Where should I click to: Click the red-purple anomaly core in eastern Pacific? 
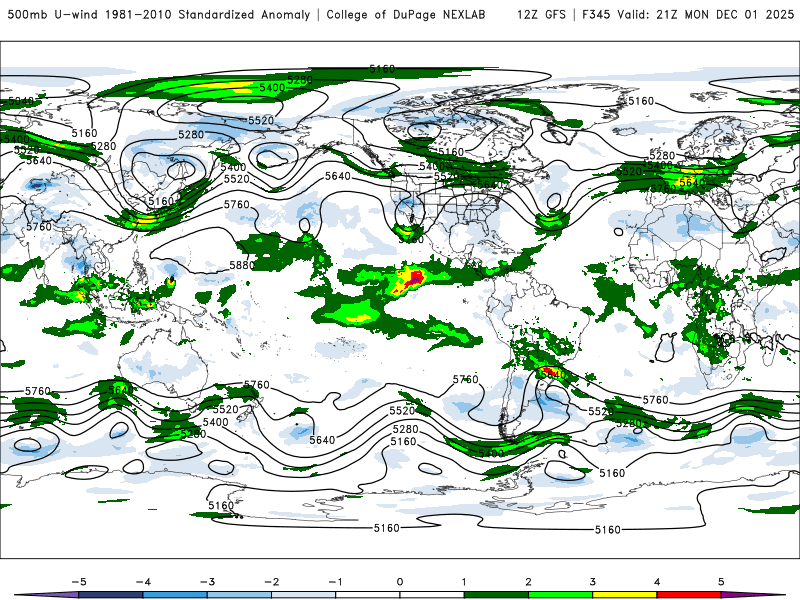pyautogui.click(x=414, y=278)
